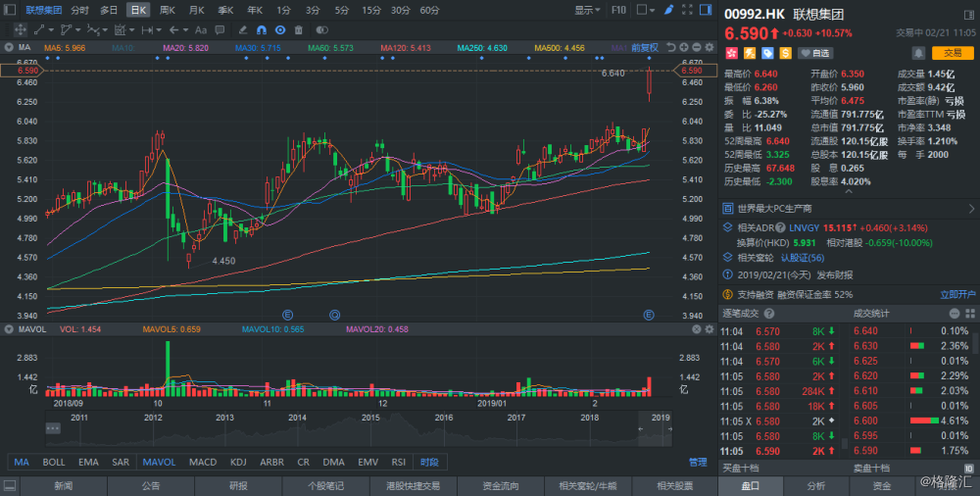This screenshot has height=496, width=980.
Task: Expand 世界最大PC生产商 description arrow
Action: 971,208
